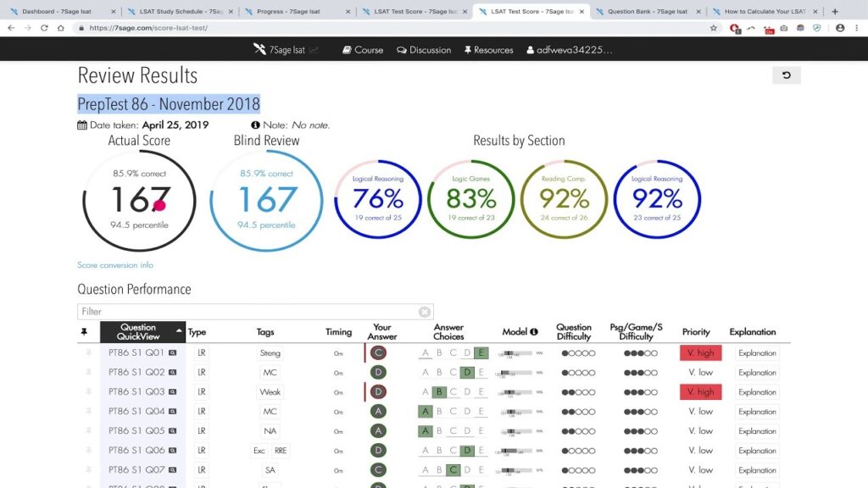Switch to the Question Bank browser tab
Viewport: 868px width, 488px height.
click(x=644, y=12)
